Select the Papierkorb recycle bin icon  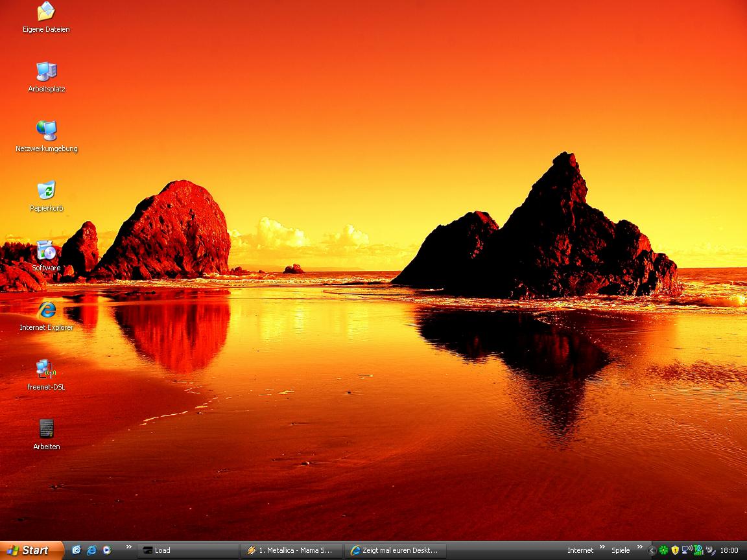pos(46,196)
